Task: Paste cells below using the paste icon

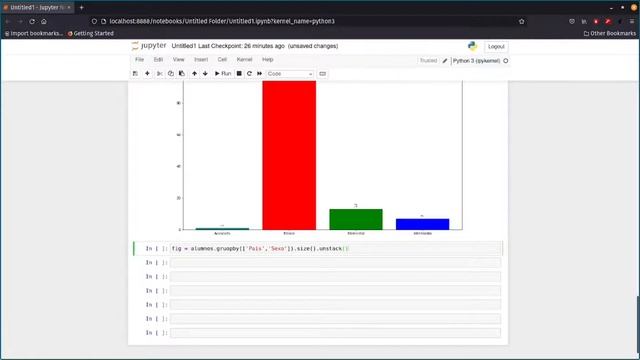Action: (182, 73)
